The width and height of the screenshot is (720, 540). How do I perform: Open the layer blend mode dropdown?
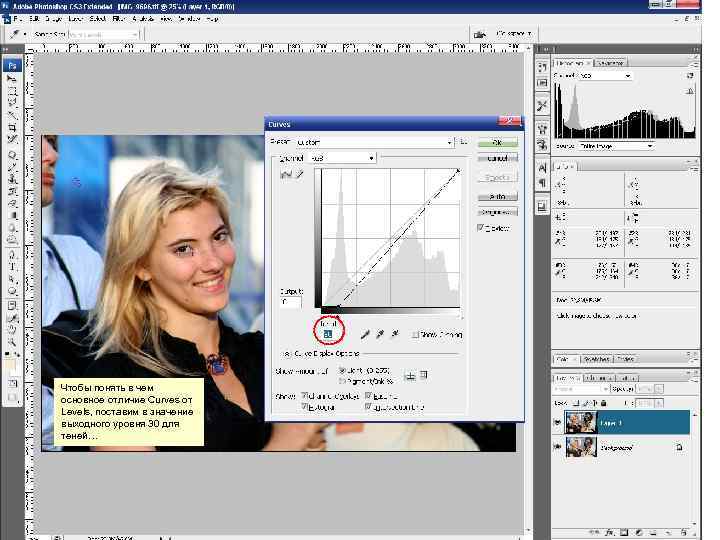point(582,389)
